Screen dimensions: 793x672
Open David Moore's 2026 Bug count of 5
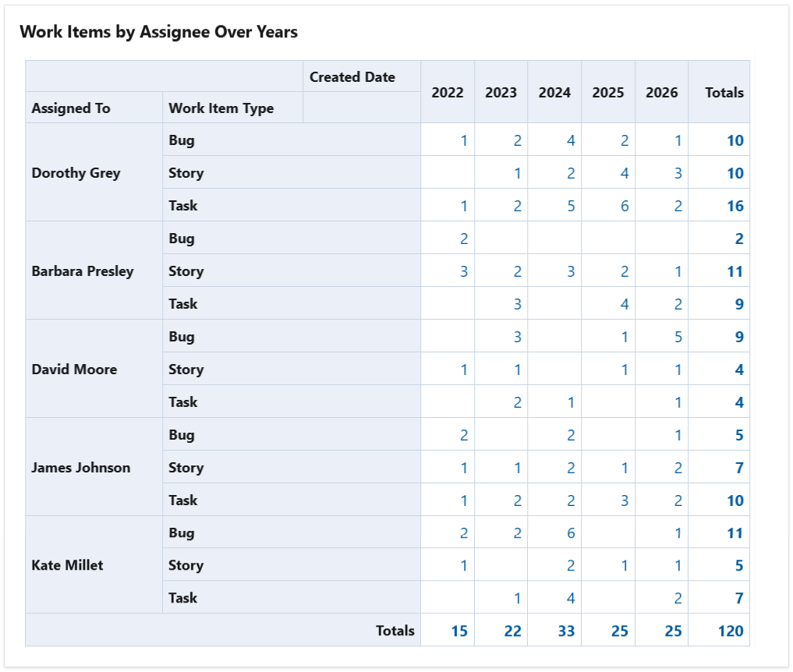678,337
